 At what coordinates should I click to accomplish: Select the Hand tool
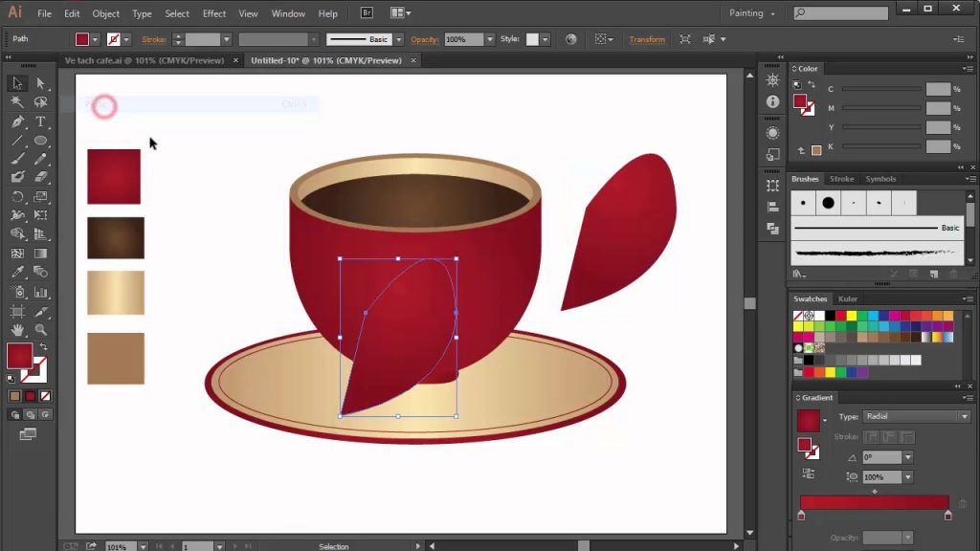17,329
